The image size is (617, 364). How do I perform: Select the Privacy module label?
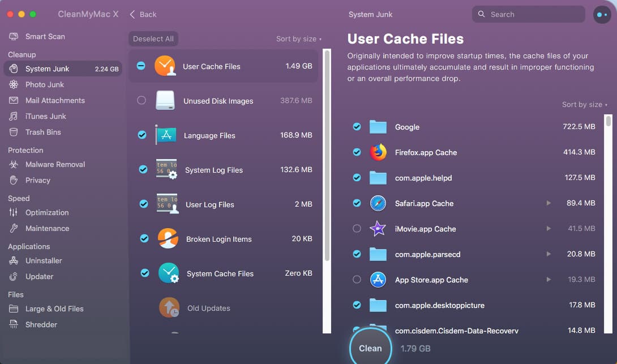click(x=38, y=180)
